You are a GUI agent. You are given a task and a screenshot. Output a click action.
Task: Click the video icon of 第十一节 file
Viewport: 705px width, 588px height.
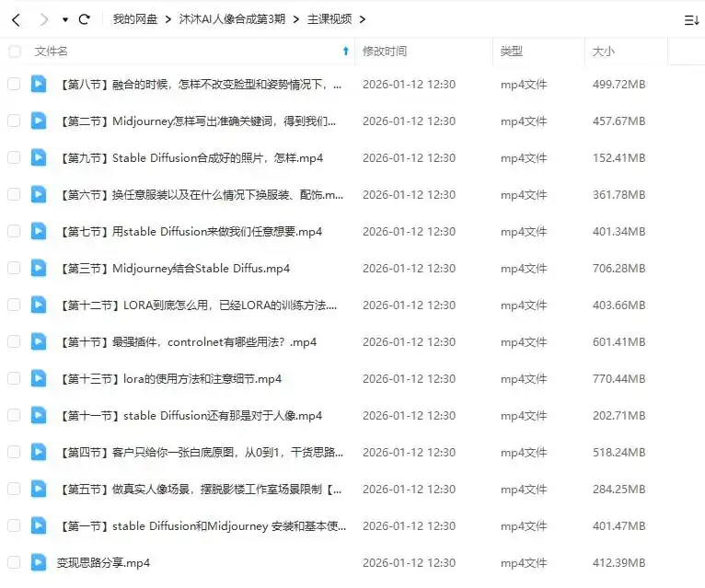tap(39, 415)
